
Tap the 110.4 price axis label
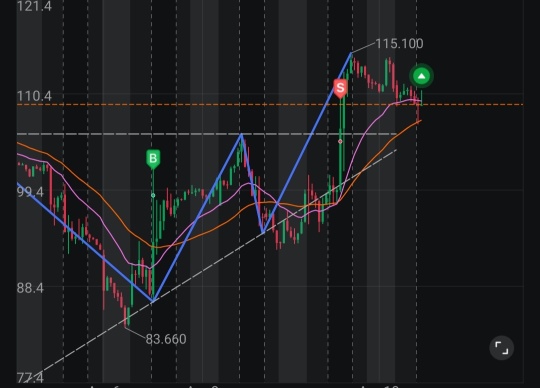pos(34,96)
